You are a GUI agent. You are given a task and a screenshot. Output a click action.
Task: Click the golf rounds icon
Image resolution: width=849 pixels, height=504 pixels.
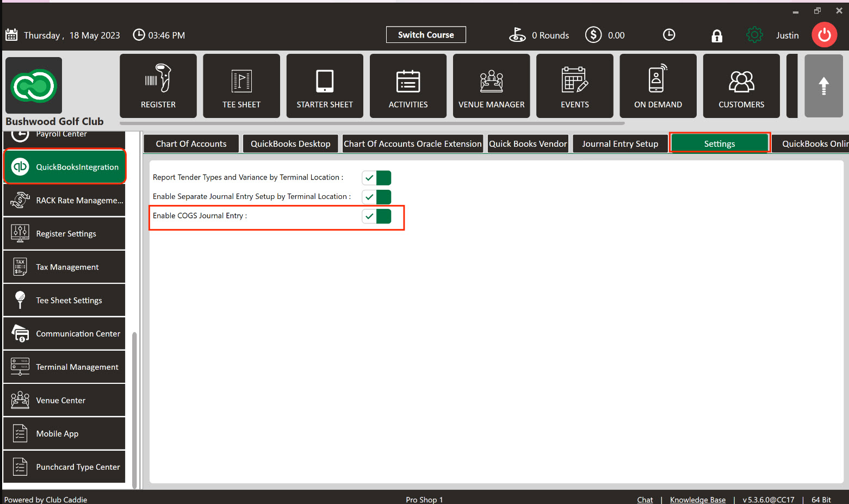tap(517, 35)
